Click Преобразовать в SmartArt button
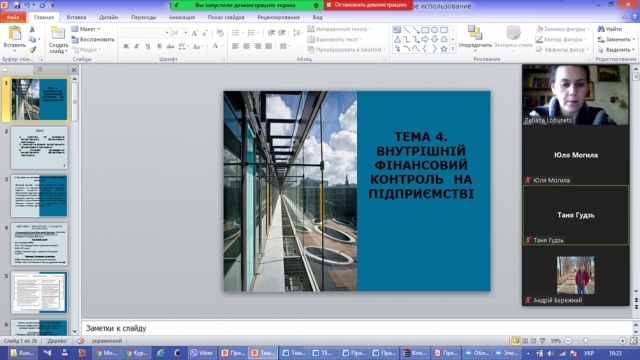 pyautogui.click(x=347, y=49)
